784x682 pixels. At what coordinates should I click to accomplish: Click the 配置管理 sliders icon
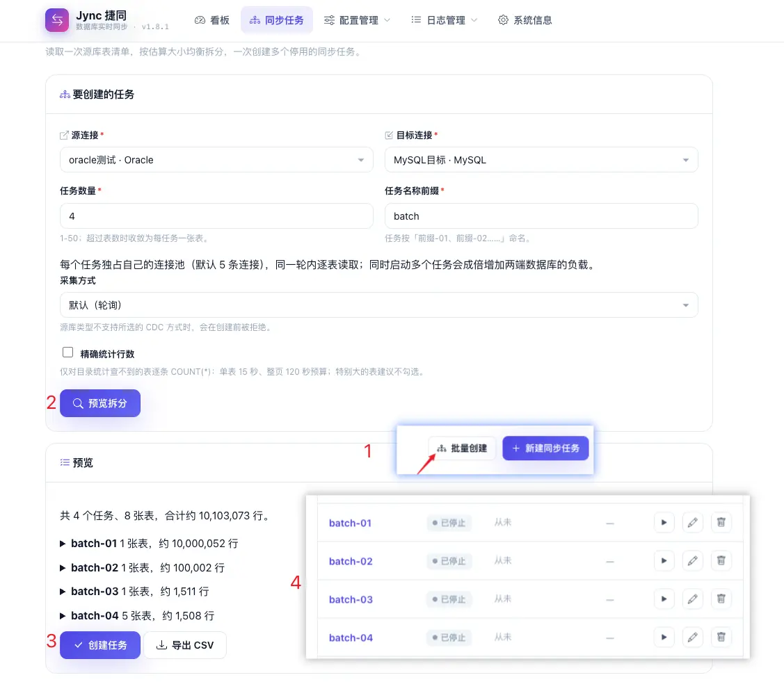tap(329, 20)
